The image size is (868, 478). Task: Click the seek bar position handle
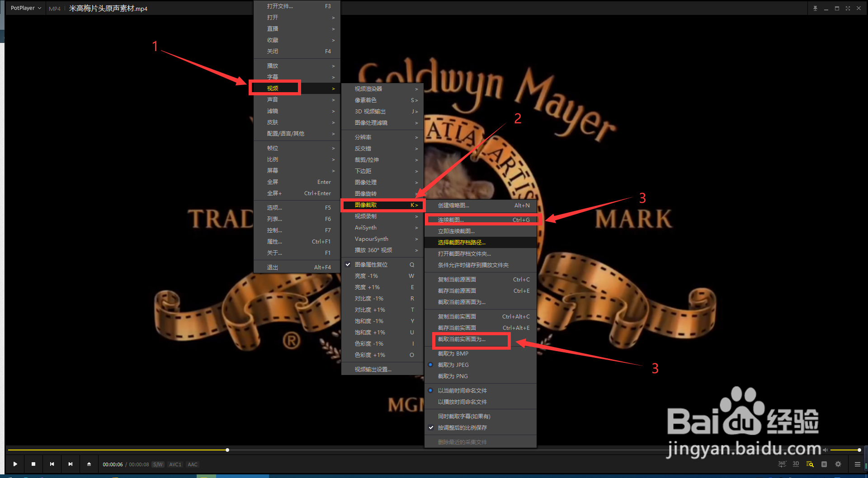click(227, 450)
